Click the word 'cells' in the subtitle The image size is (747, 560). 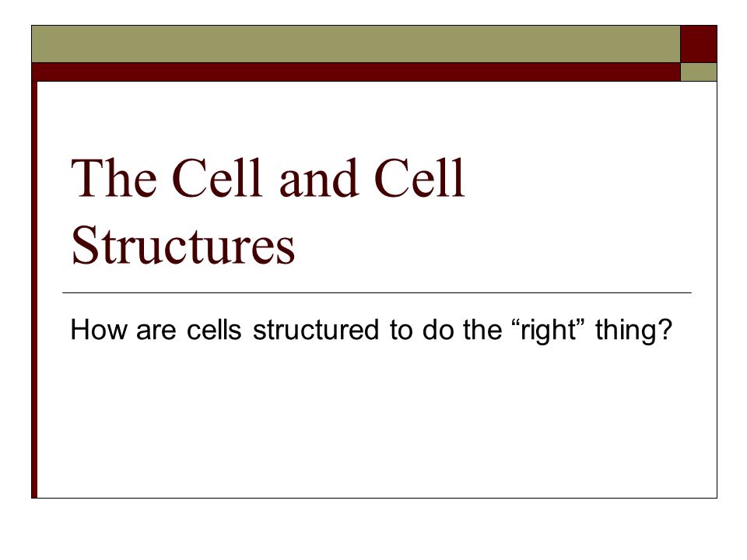214,329
